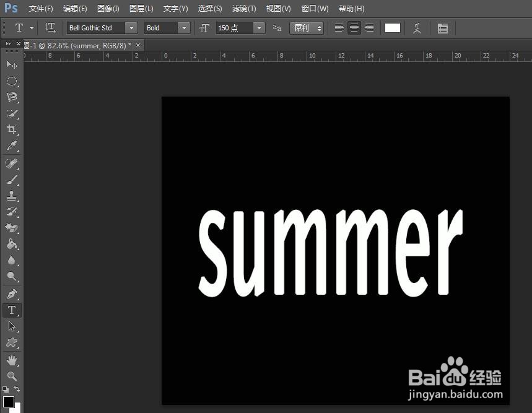532x413 pixels.
Task: Open the 视图(V) menu
Action: (278, 9)
